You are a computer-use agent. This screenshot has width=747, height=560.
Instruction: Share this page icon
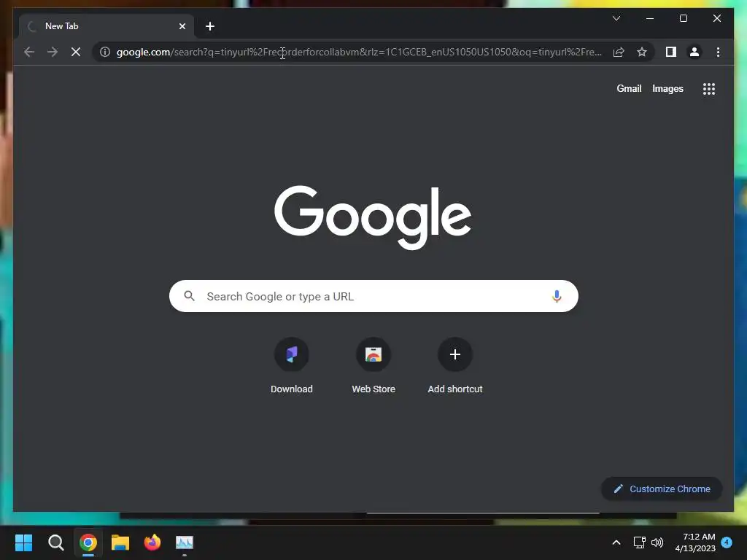coord(619,52)
